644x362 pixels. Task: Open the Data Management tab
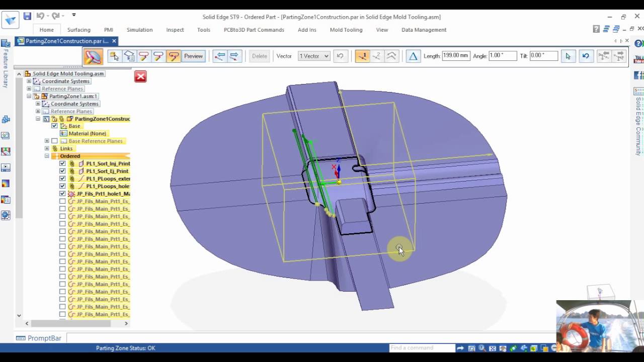424,30
